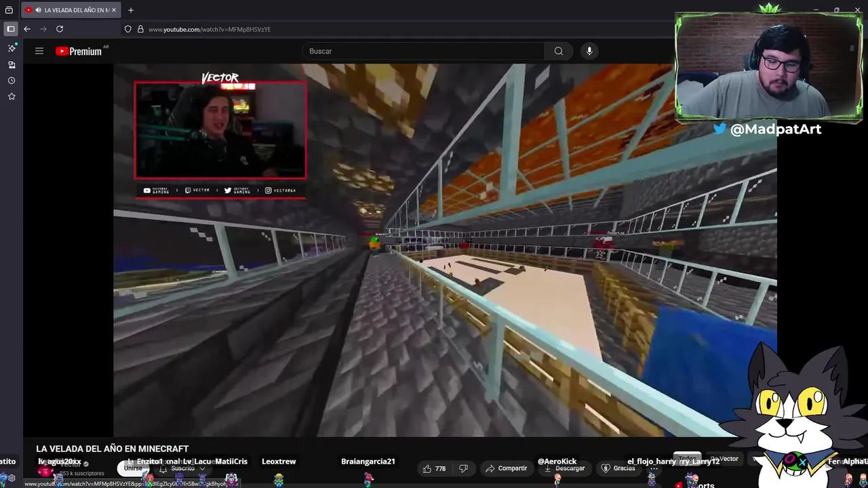
Task: Go forward to the next page
Action: (x=43, y=29)
